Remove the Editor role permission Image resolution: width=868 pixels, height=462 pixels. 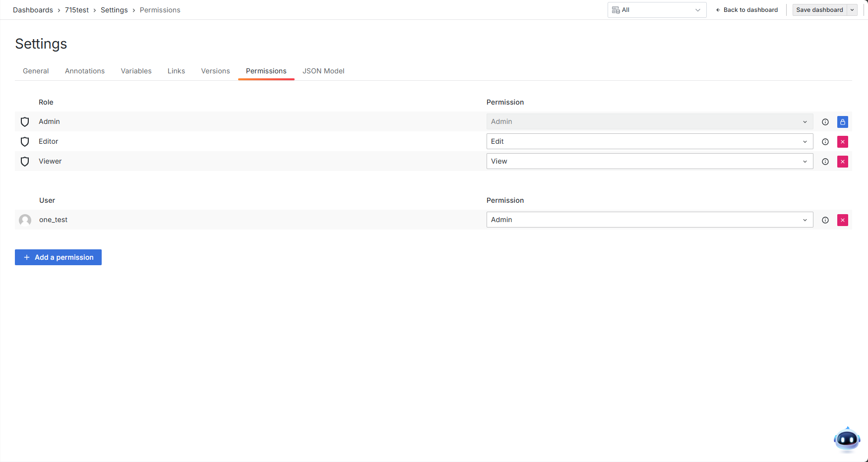click(x=842, y=142)
